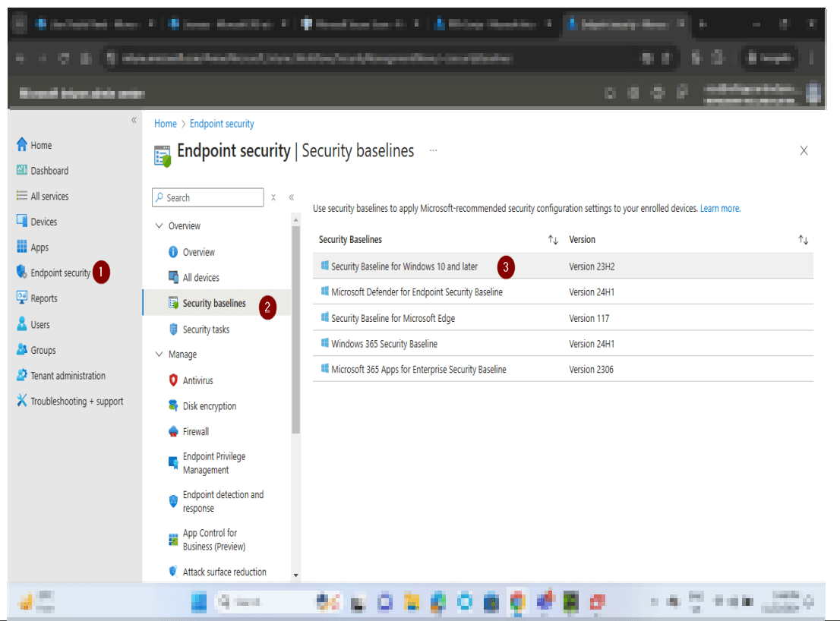Image resolution: width=840 pixels, height=621 pixels.
Task: Open a new browser tab
Action: pos(703,24)
